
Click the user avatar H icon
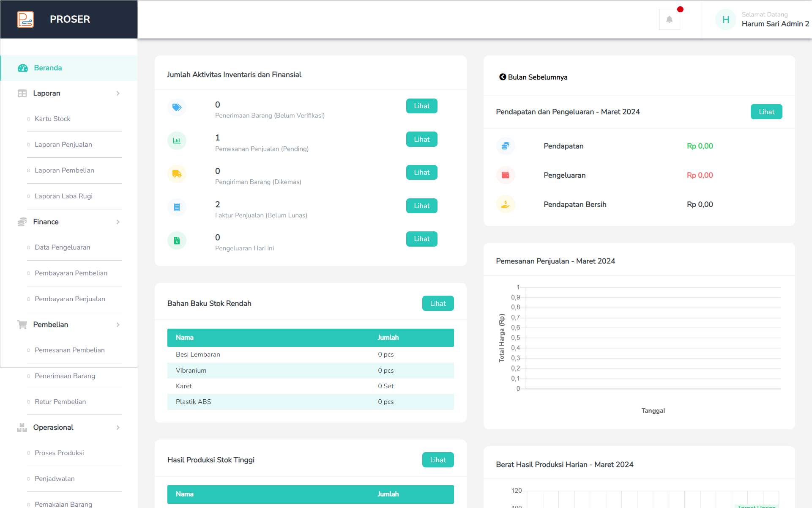click(725, 19)
